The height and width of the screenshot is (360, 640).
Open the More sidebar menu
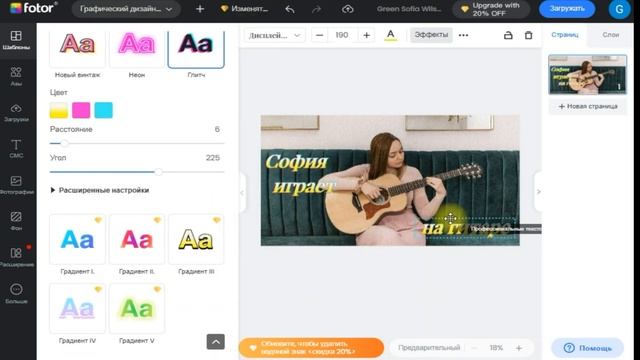16,293
